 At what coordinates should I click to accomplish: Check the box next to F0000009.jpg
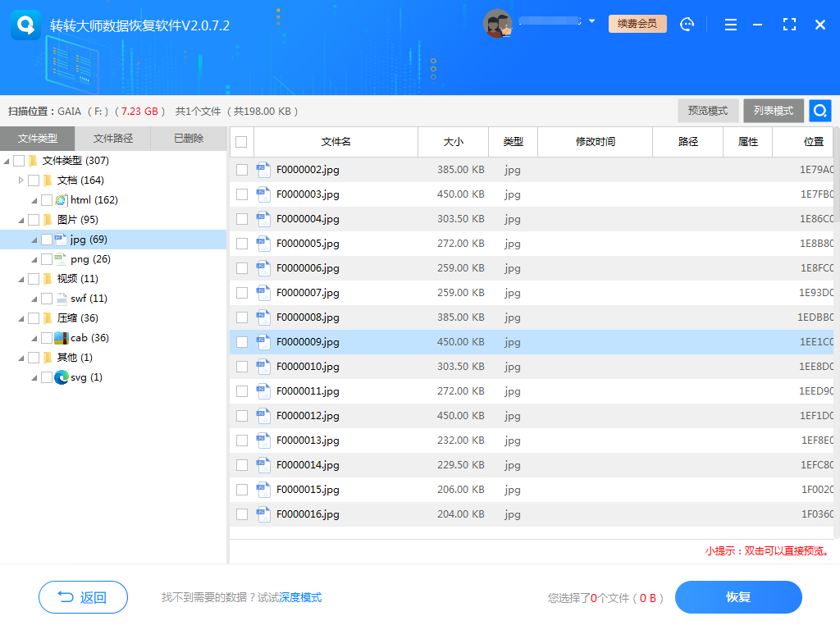click(242, 342)
